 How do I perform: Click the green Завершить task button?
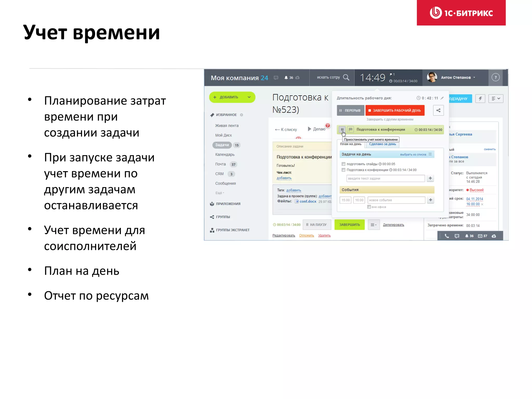[x=349, y=225]
